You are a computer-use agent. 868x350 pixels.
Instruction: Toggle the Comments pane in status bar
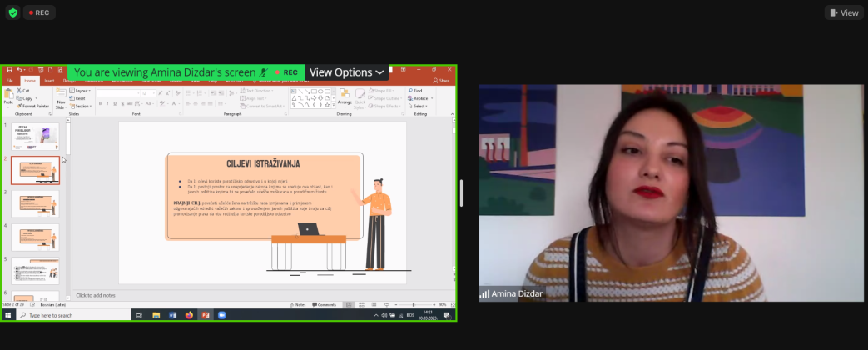pos(325,304)
